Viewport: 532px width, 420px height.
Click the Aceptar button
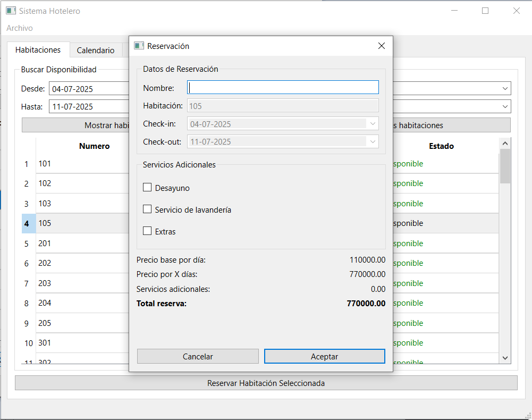324,357
